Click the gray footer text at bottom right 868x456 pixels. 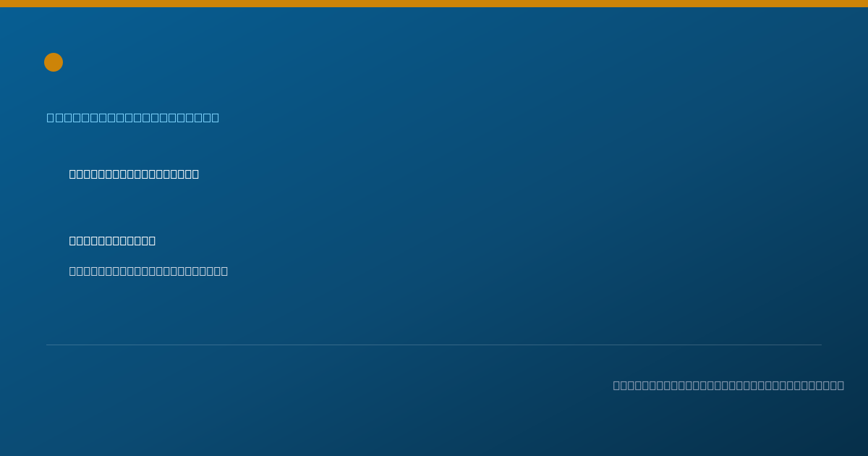click(x=728, y=385)
